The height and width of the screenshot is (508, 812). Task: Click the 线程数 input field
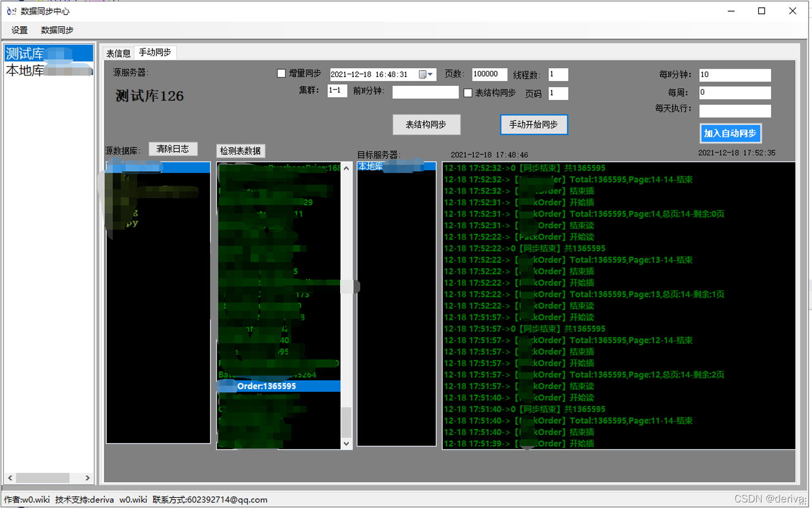(x=558, y=74)
